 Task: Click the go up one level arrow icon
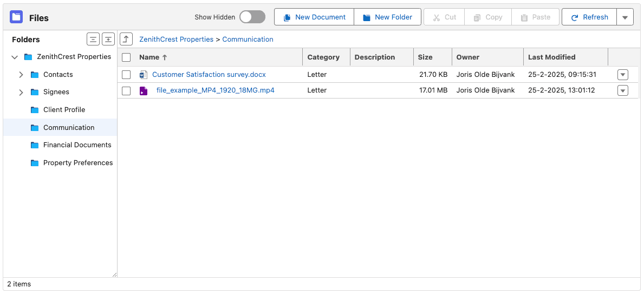coord(126,39)
